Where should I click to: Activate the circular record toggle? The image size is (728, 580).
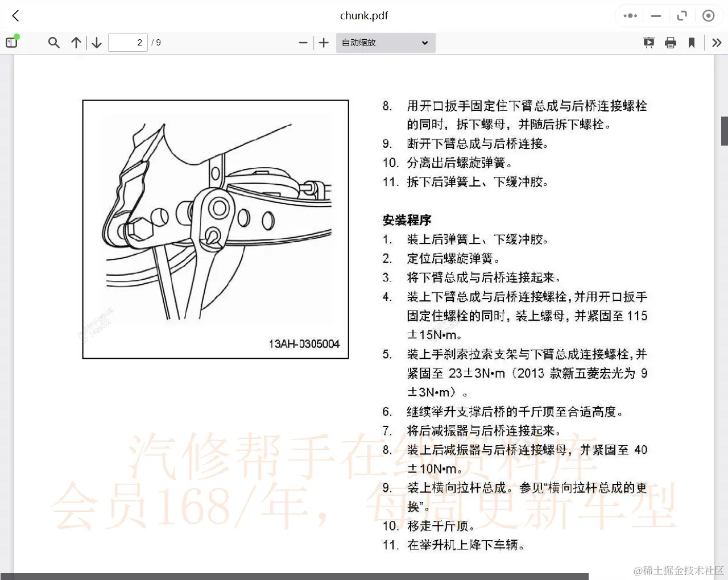[708, 15]
